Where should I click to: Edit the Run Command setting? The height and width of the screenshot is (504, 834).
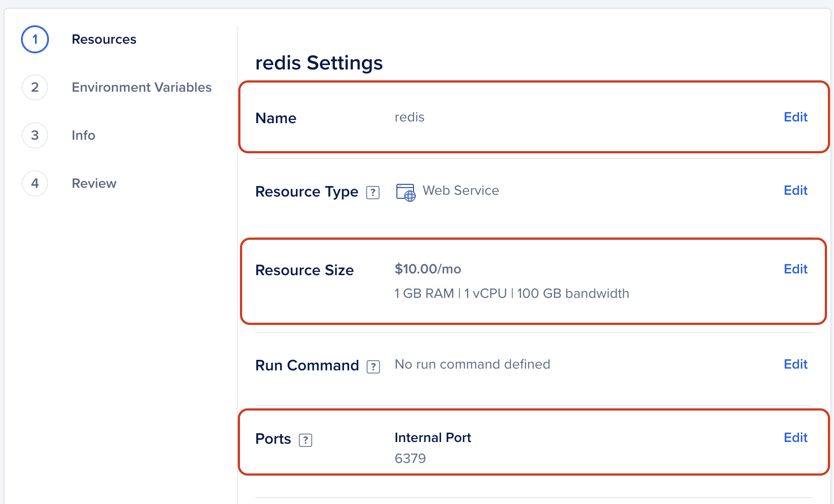point(795,364)
